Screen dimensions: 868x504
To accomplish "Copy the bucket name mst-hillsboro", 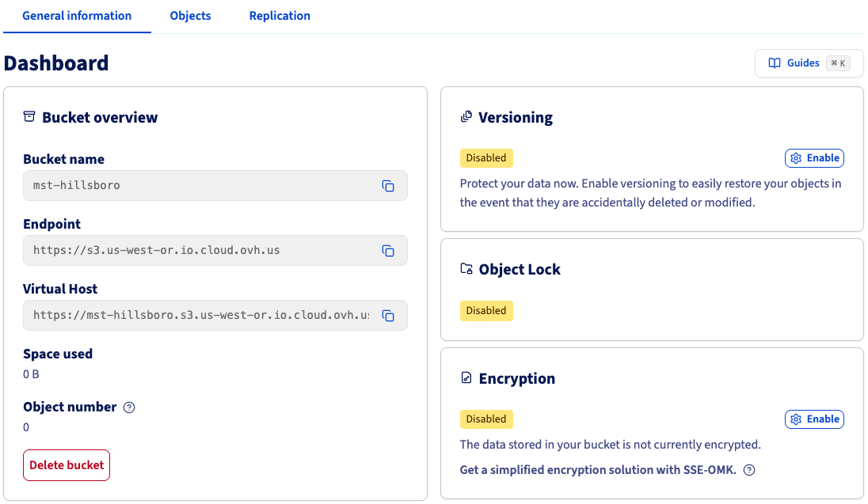I will 388,186.
